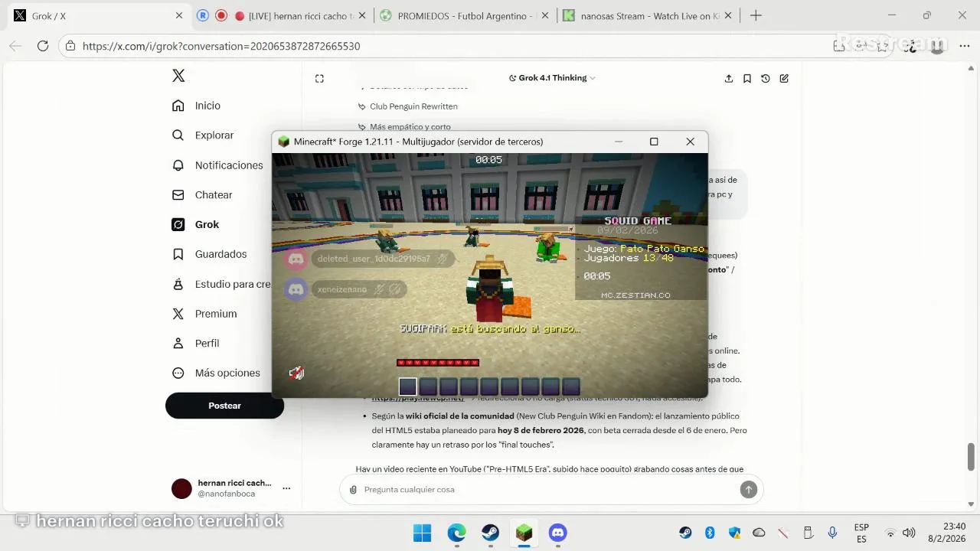Image resolution: width=980 pixels, height=551 pixels.
Task: Close the Grok / X browser tab
Action: 179,16
